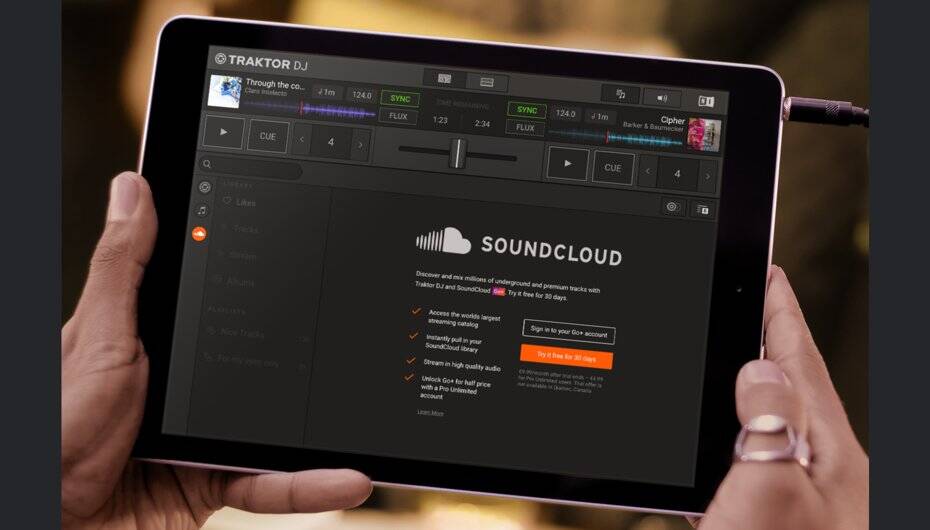
Task: Open the track recommendations icon with a music note
Action: pyautogui.click(x=620, y=94)
